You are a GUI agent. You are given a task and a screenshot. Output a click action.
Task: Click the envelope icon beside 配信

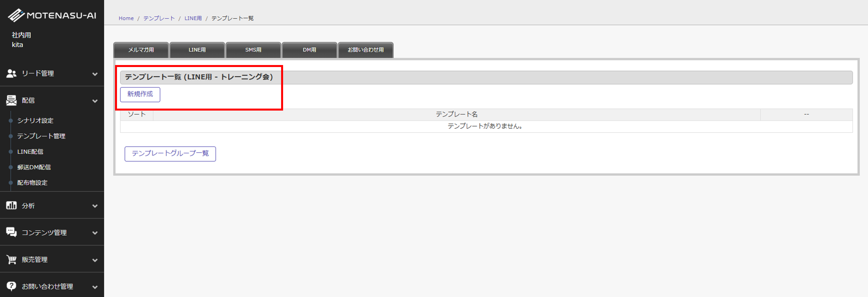point(11,100)
